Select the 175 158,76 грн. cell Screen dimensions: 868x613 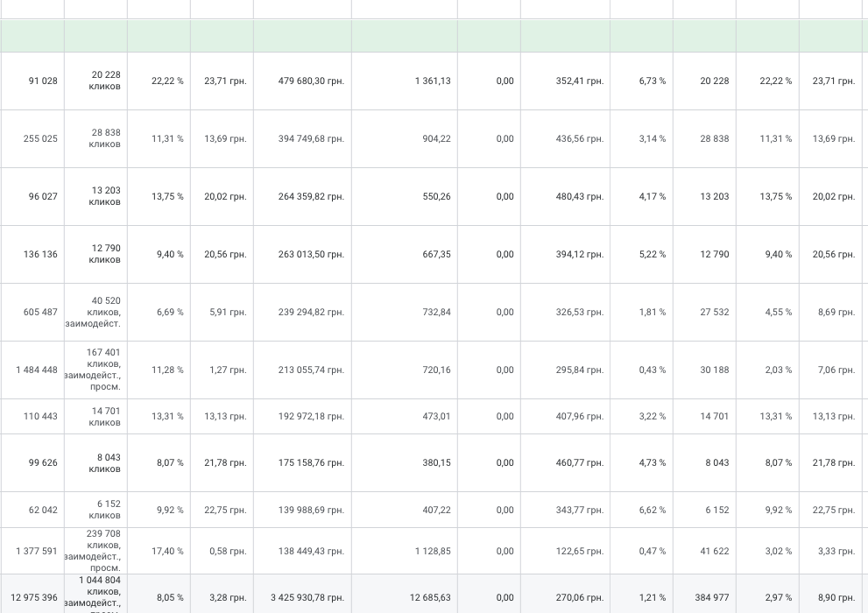tap(311, 462)
